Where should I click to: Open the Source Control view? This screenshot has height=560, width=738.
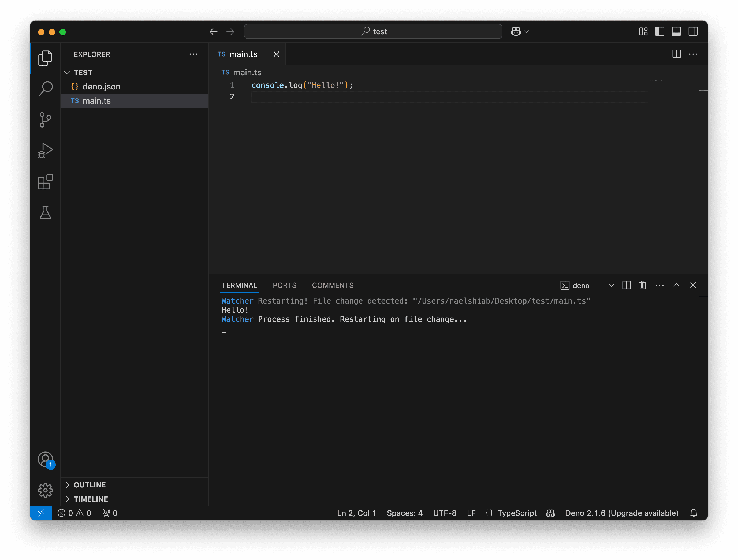pos(45,120)
